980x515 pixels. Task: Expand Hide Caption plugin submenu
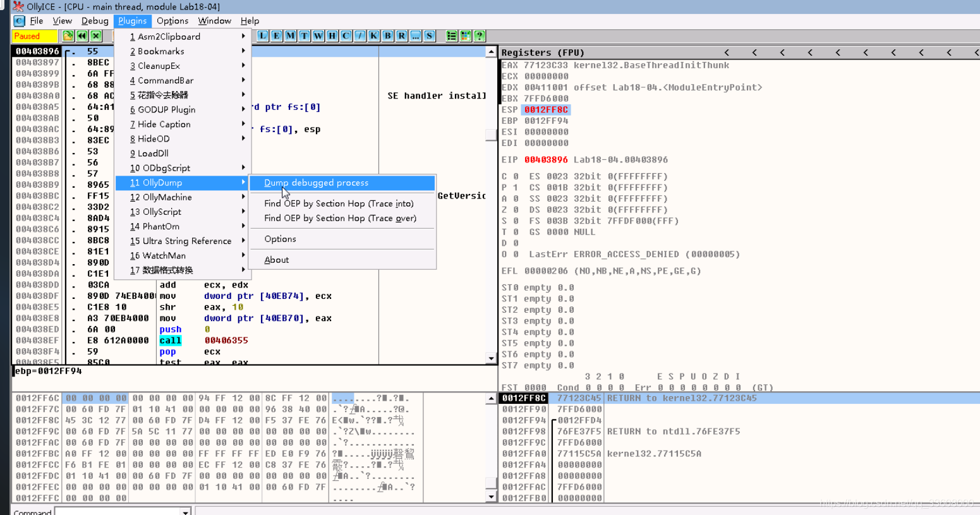pos(183,124)
